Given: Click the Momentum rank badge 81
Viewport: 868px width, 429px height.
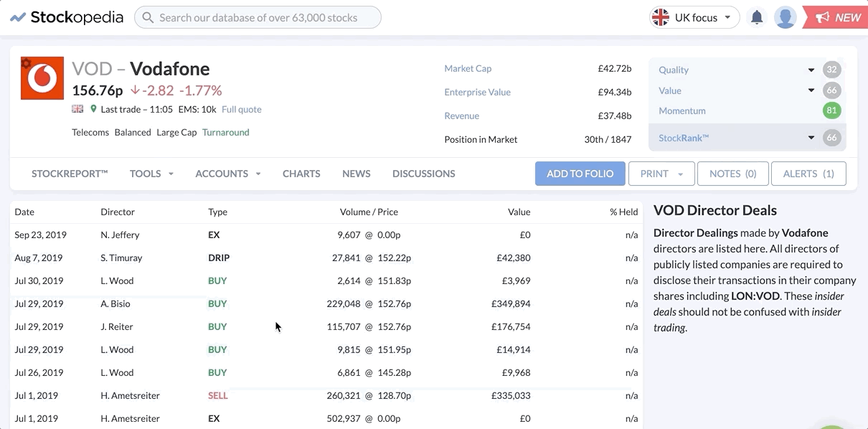Looking at the screenshot, I should click(x=832, y=110).
